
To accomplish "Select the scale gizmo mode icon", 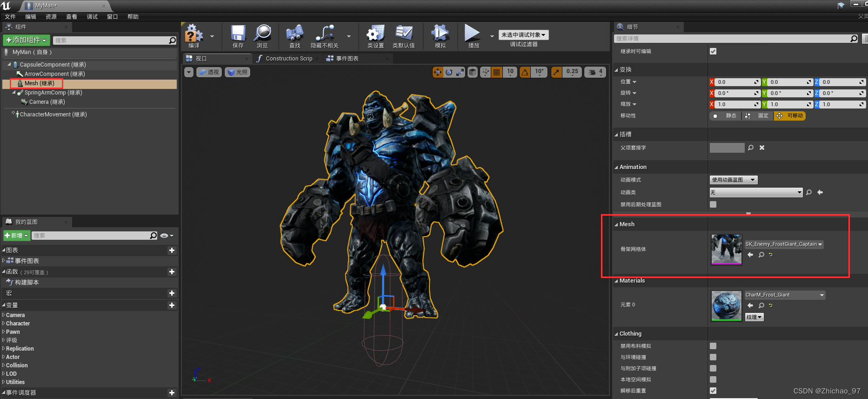I will point(460,72).
